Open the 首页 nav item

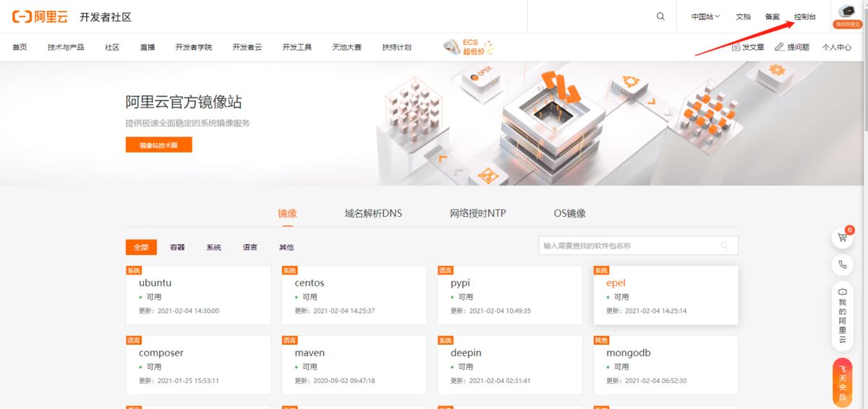20,47
